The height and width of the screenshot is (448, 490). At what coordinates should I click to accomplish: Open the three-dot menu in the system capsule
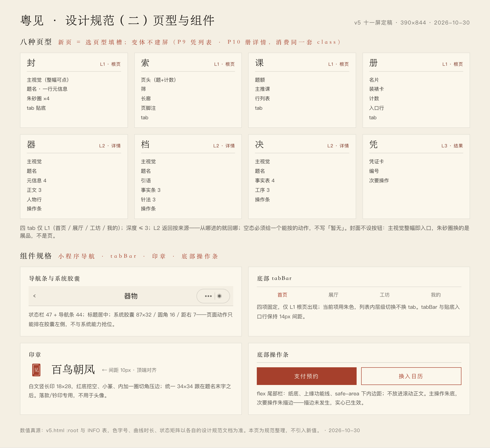coord(208,296)
